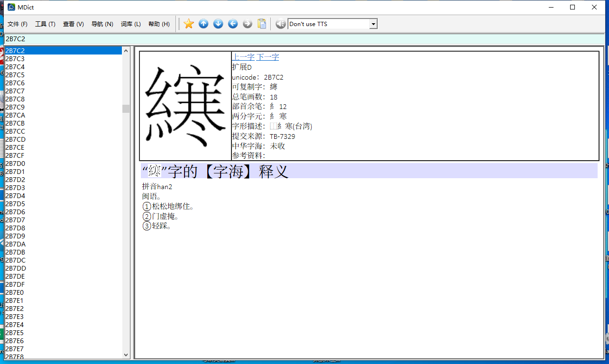Image resolution: width=609 pixels, height=364 pixels.
Task: Open the 词库 (L) menu
Action: point(130,24)
